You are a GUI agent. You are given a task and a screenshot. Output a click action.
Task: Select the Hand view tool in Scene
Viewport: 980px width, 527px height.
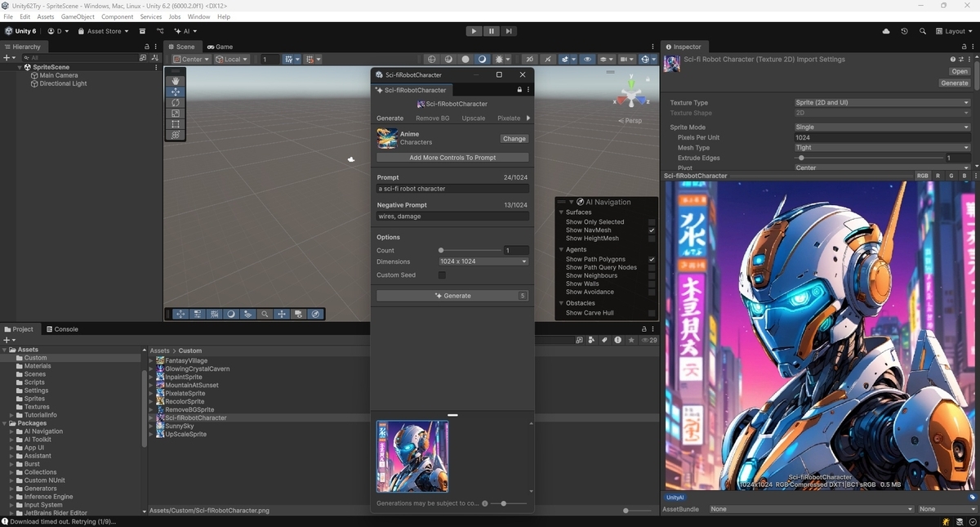pyautogui.click(x=176, y=81)
